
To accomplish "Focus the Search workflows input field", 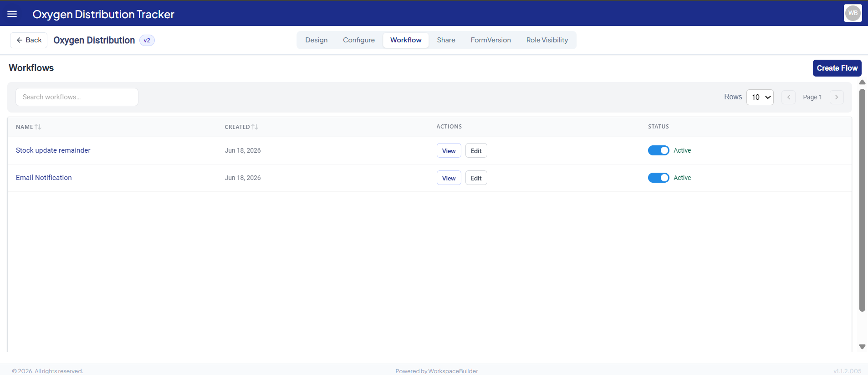I will coord(77,97).
